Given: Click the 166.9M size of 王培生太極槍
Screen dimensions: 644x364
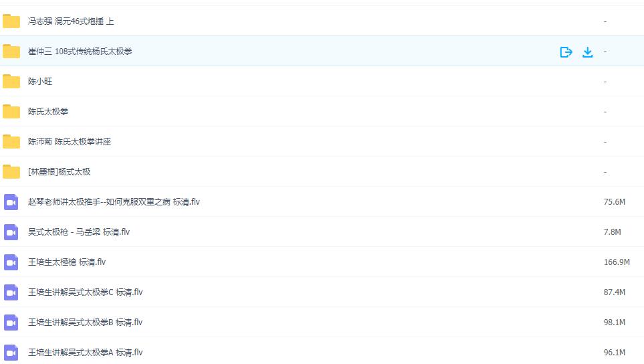Looking at the screenshot, I should coord(616,262).
